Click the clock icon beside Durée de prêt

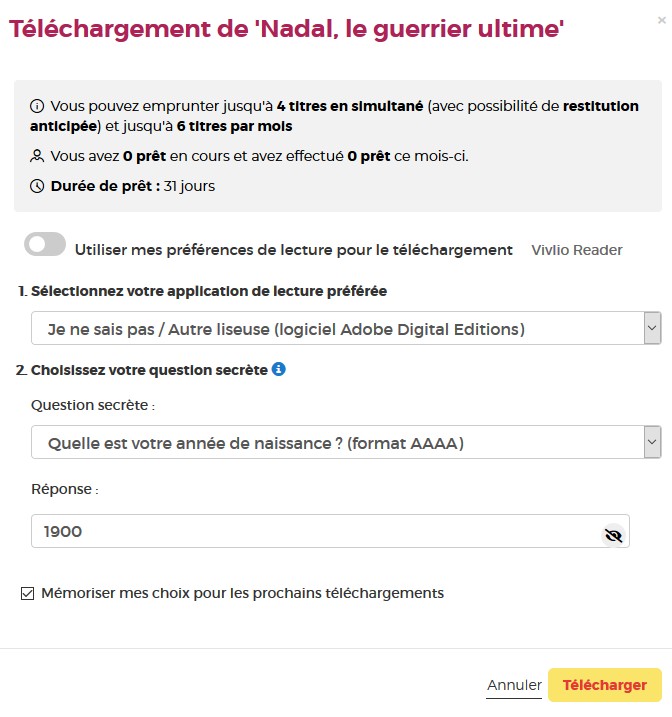pos(37,186)
